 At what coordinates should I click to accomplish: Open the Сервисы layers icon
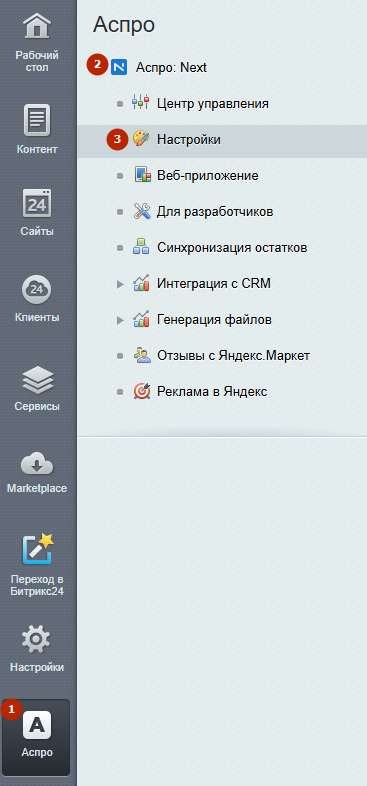click(37, 379)
